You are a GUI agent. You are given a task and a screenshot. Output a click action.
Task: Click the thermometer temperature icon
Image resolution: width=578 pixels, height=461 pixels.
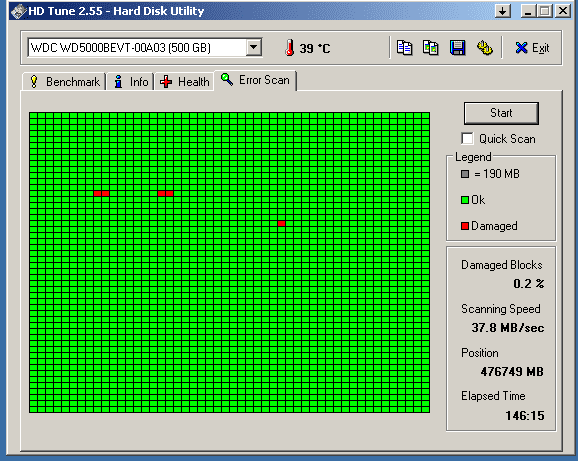[290, 48]
